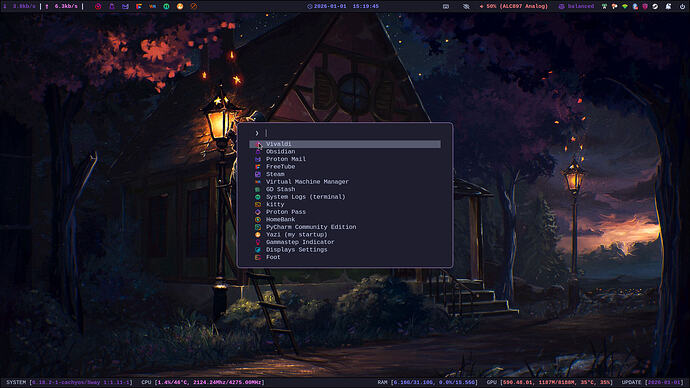The height and width of the screenshot is (388, 690).
Task: Click the CPU usage readout in bottom bar
Action: (x=203, y=382)
